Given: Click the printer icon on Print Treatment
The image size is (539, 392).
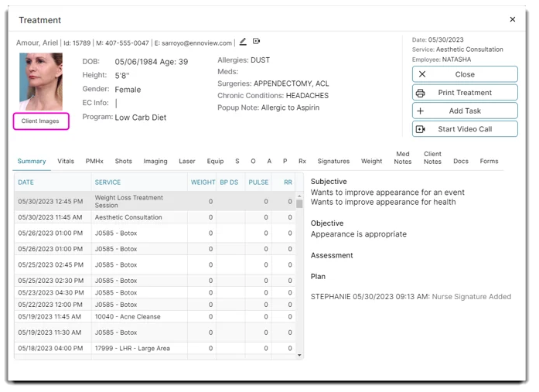Looking at the screenshot, I should [421, 93].
